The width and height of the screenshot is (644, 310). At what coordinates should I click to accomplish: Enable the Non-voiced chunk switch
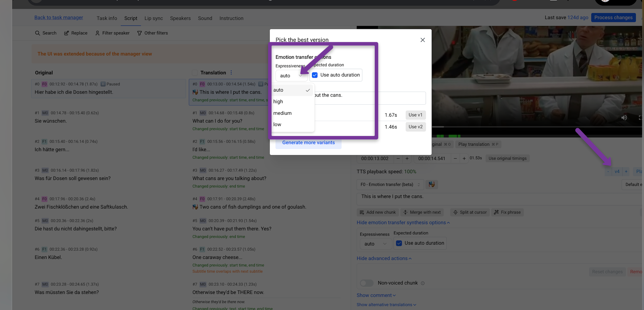pos(367,283)
